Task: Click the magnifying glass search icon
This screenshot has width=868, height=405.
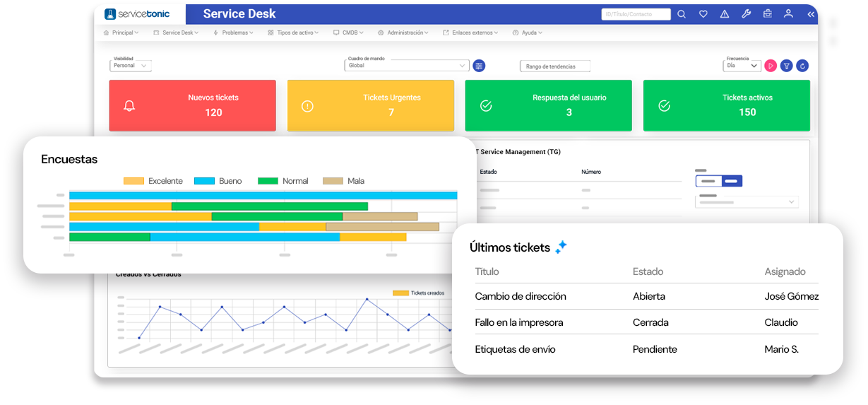Action: click(x=682, y=14)
